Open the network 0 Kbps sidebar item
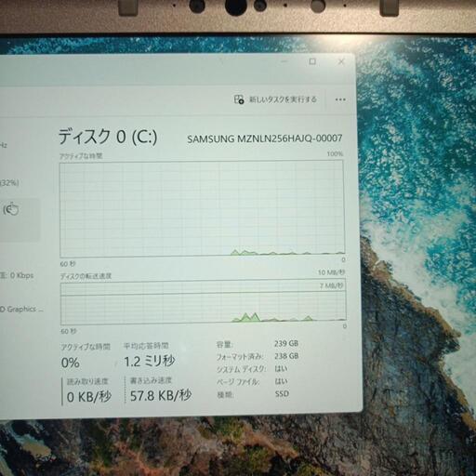The image size is (476, 476). pyautogui.click(x=17, y=275)
